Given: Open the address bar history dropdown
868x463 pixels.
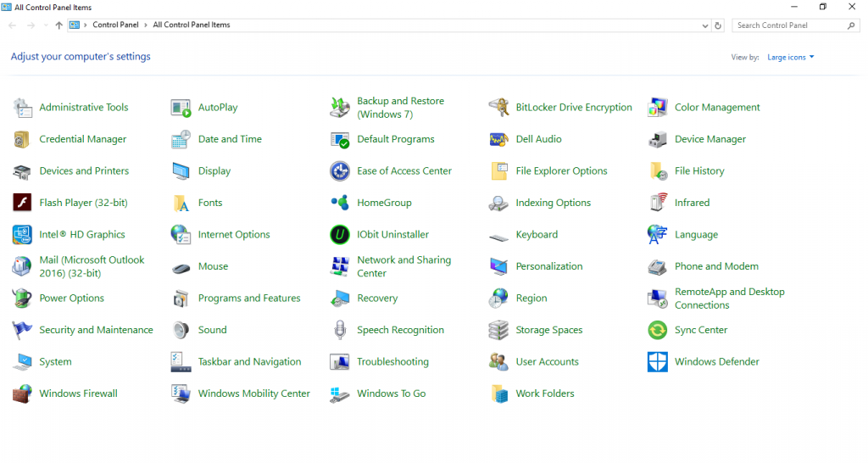Looking at the screenshot, I should [x=705, y=25].
